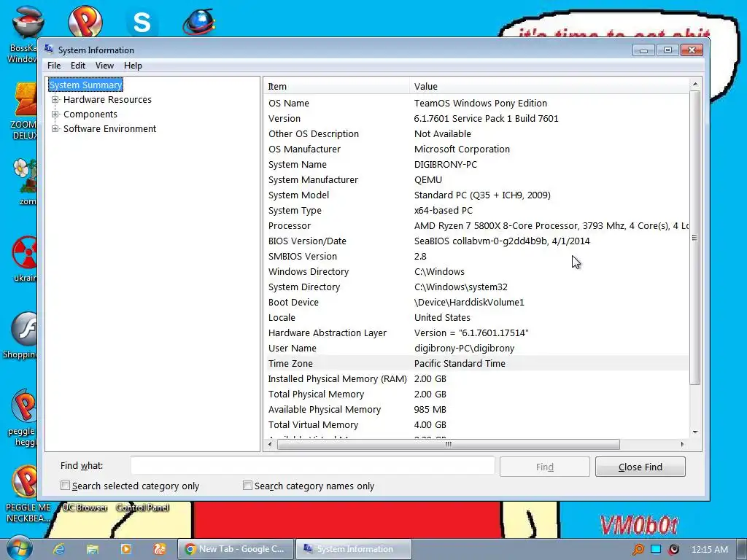Screen dimensions: 747x560
Task: Click the value DIGIBRONY-PC
Action: click(x=446, y=164)
